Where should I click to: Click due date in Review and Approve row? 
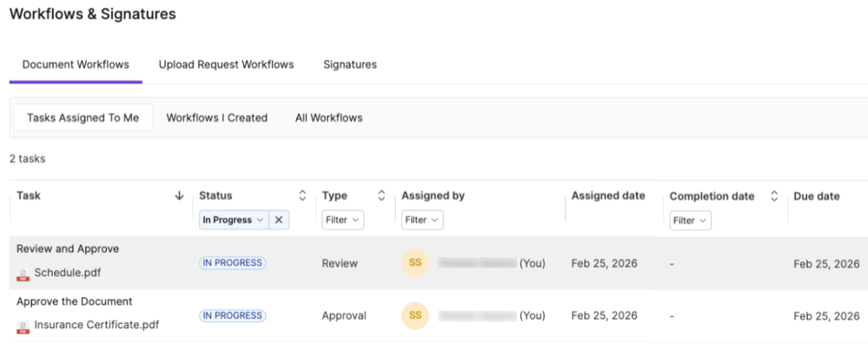coord(826,264)
